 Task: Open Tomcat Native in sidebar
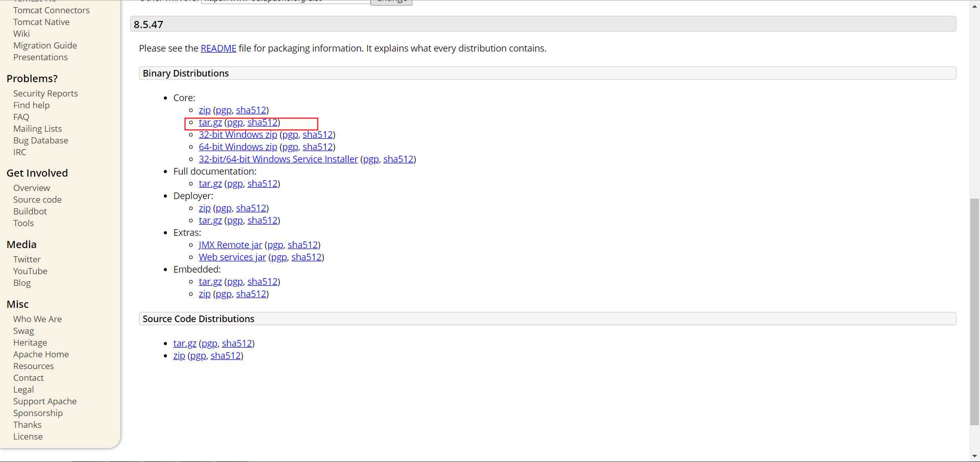(41, 22)
